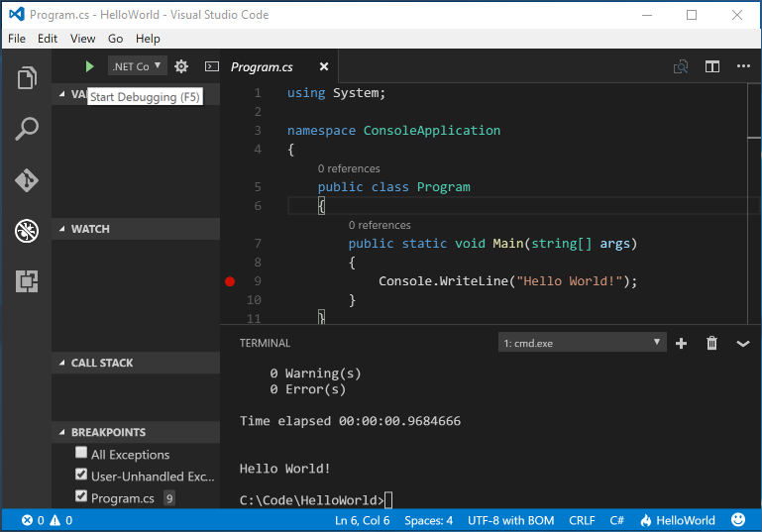Open the Debug Console icon
The width and height of the screenshot is (762, 532).
click(x=212, y=66)
